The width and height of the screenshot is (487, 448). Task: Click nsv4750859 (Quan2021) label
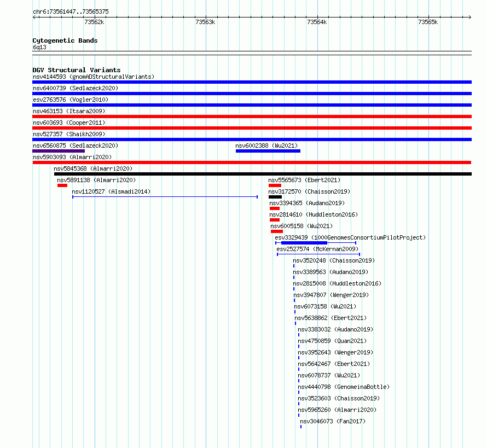point(332,341)
